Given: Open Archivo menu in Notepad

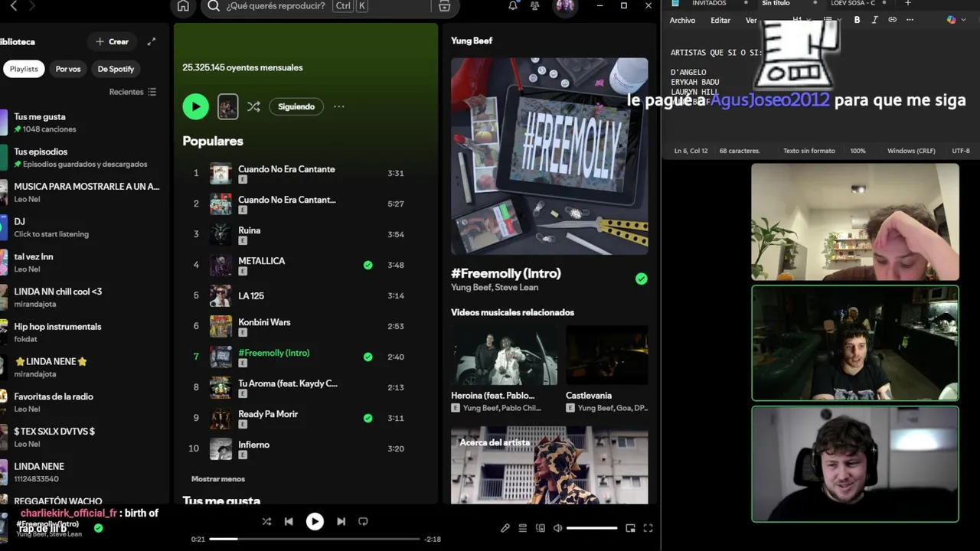Looking at the screenshot, I should click(x=682, y=21).
